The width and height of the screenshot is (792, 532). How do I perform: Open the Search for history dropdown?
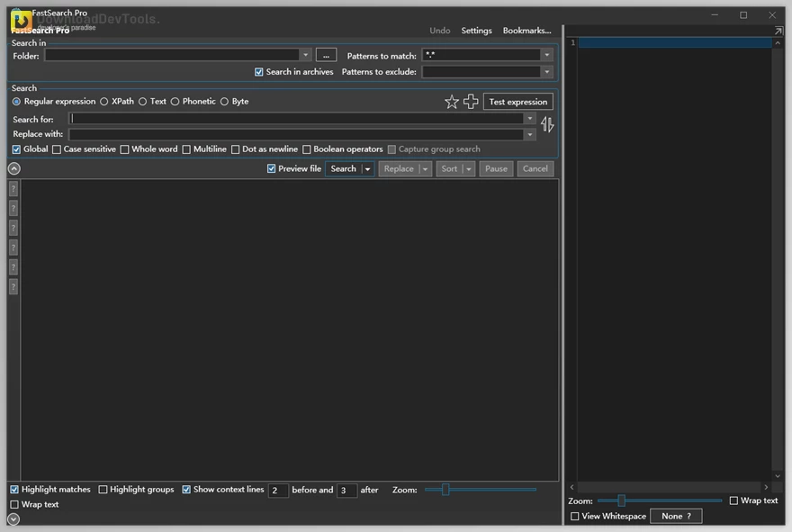coord(531,118)
